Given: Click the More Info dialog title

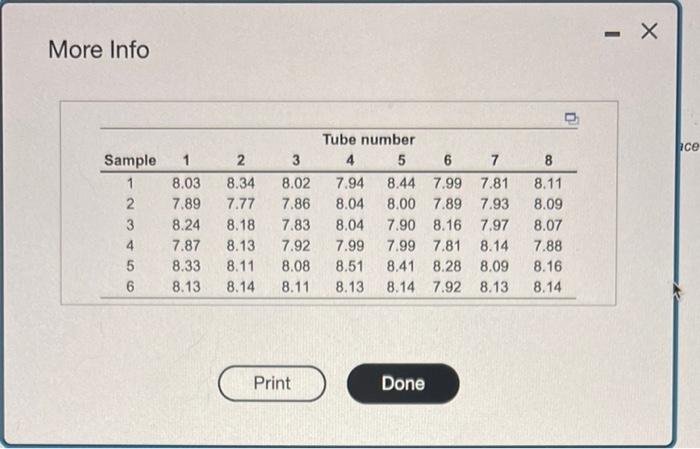Looking at the screenshot, I should 99,50.
